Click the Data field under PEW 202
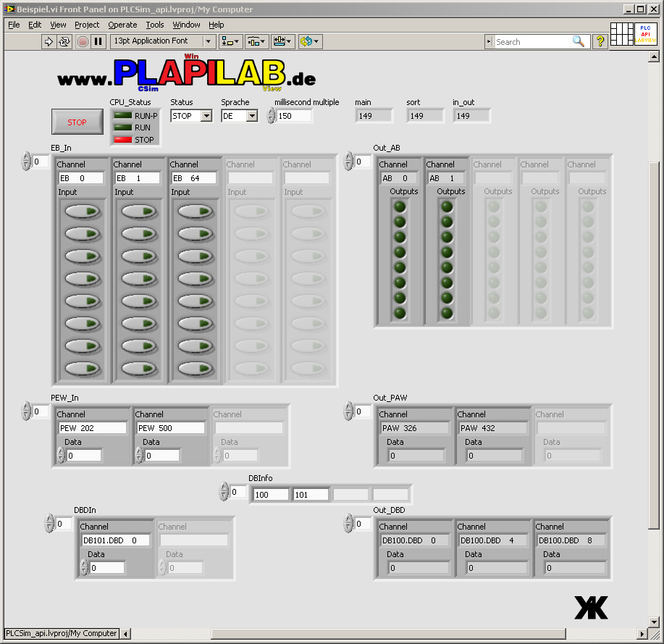 click(83, 456)
